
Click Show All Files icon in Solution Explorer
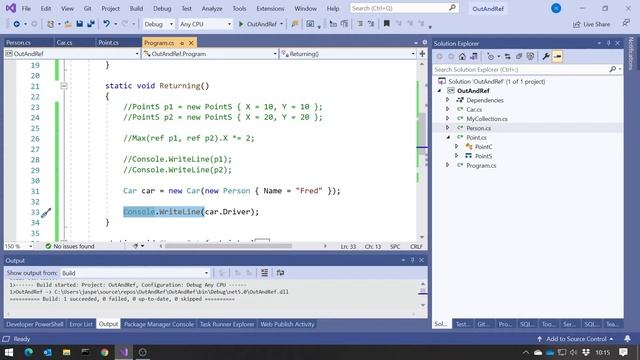click(530, 57)
